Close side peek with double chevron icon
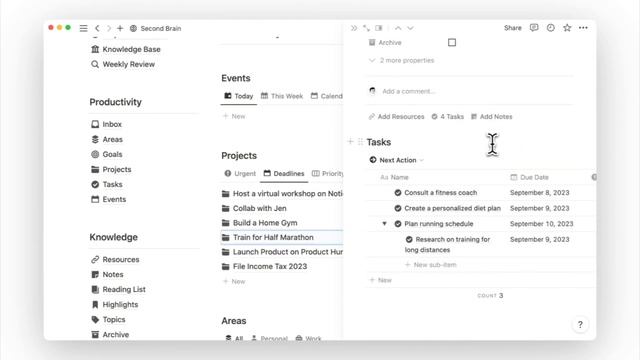Image resolution: width=640 pixels, height=360 pixels. click(x=354, y=28)
